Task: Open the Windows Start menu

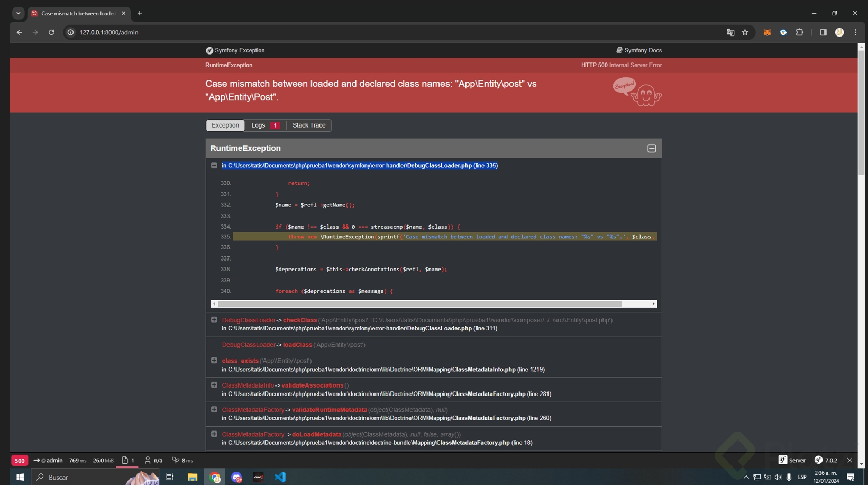Action: (x=20, y=477)
